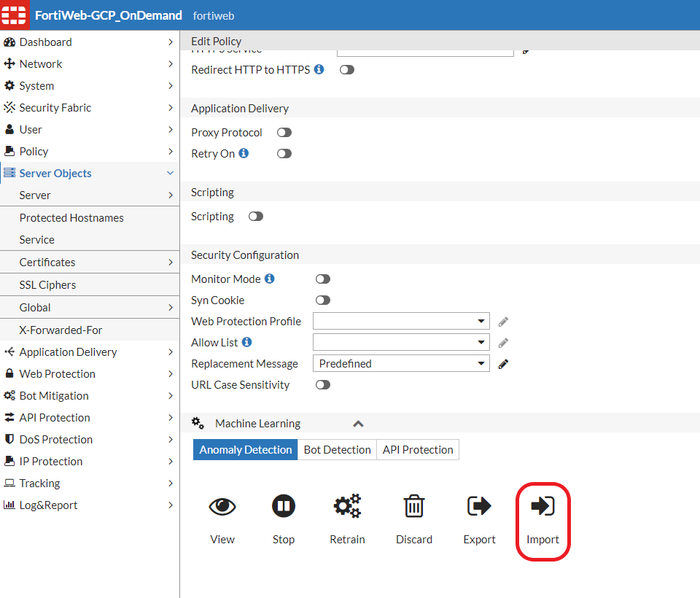Click the Log&Report chart icon
The image size is (700, 598).
[x=9, y=505]
